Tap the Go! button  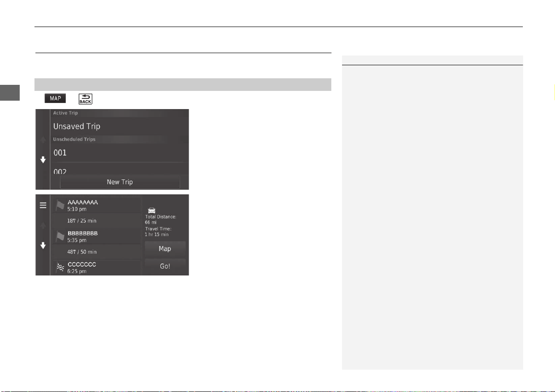tap(165, 266)
